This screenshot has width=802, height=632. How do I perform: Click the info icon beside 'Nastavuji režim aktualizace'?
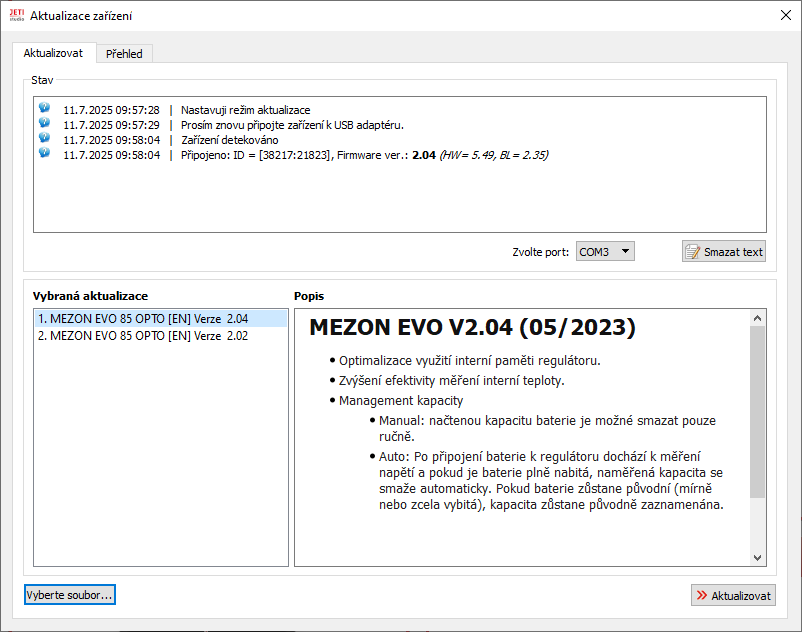coord(44,107)
